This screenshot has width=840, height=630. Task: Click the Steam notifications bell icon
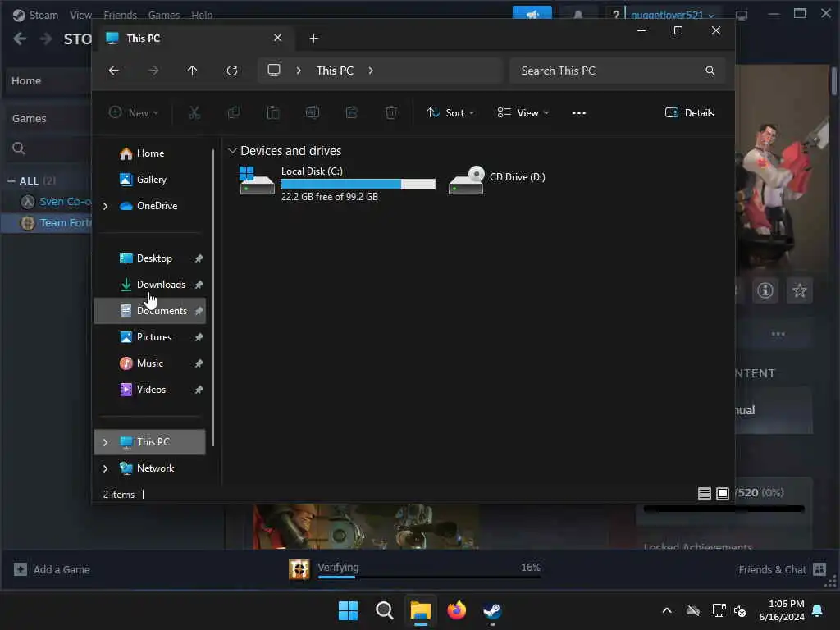pos(578,14)
